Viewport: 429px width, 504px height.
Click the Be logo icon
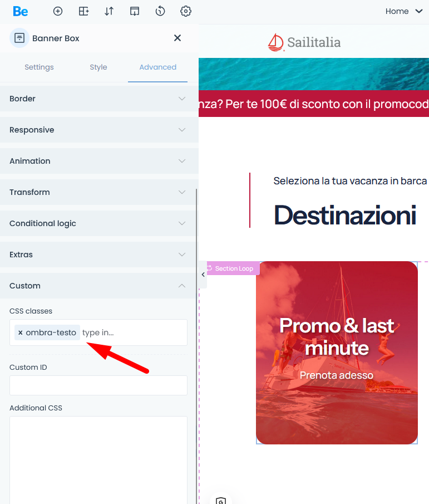pyautogui.click(x=20, y=11)
